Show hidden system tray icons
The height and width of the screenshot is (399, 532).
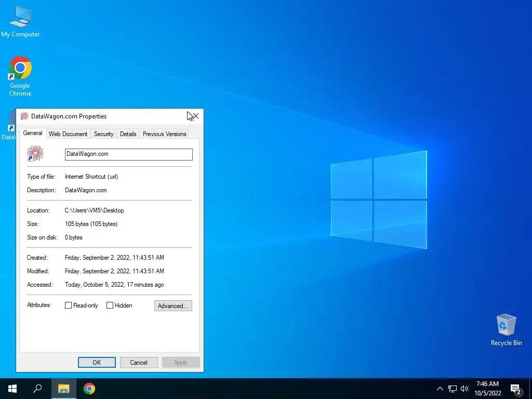tap(440, 389)
